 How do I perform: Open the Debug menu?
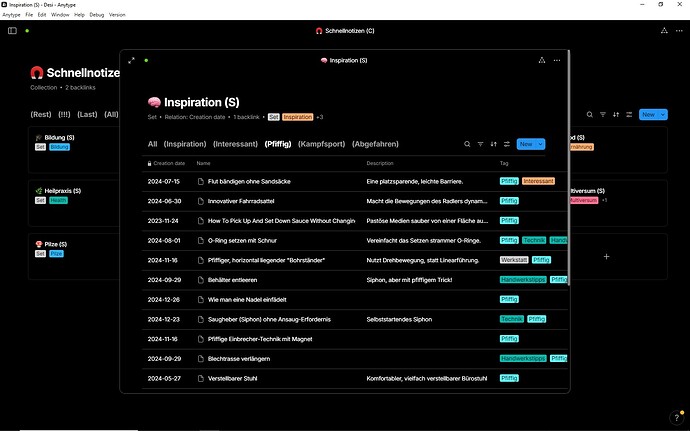97,15
